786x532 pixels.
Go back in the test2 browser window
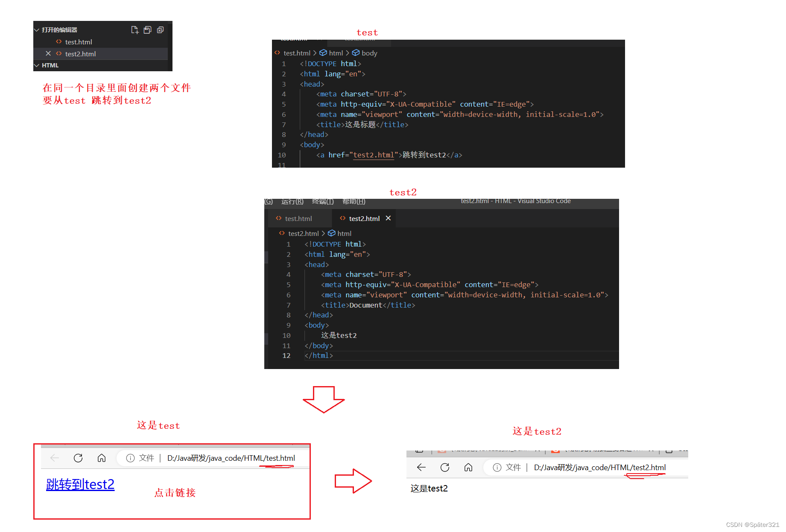pyautogui.click(x=421, y=467)
